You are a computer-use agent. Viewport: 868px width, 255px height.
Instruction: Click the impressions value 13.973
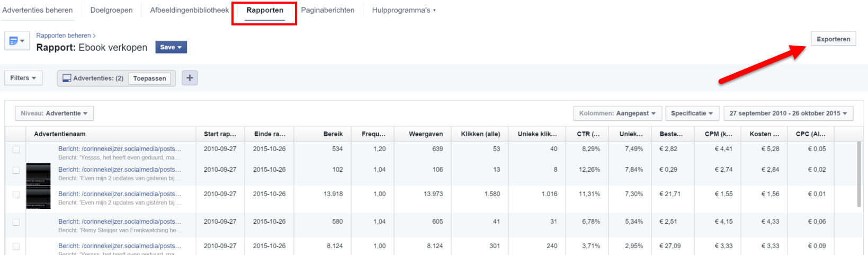point(433,194)
